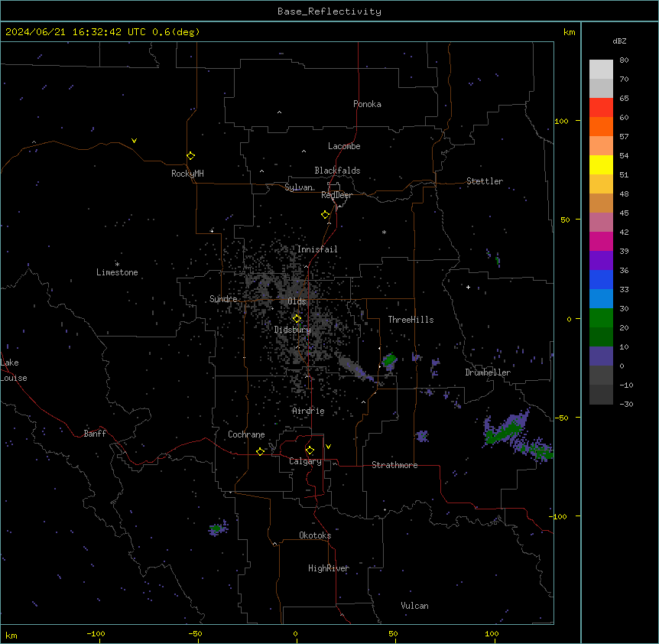The width and height of the screenshot is (659, 644).
Task: Click the Innisfail label
Action: coord(317,249)
